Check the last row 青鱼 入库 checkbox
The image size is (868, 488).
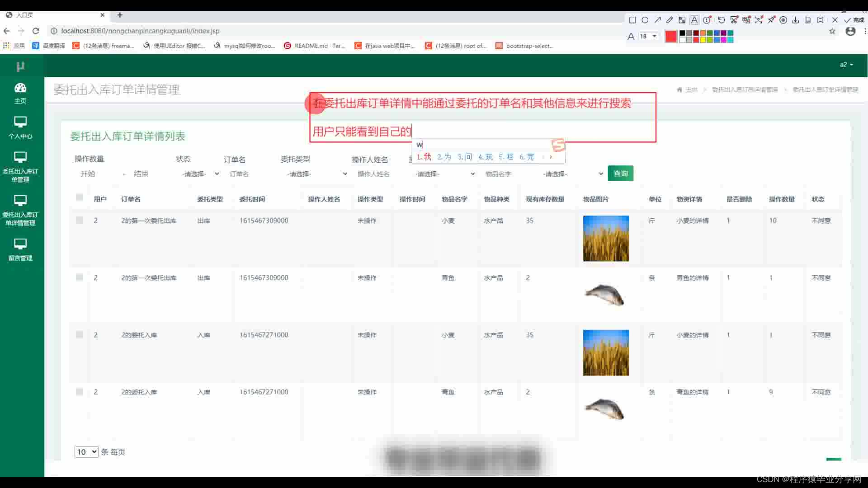pos(80,392)
